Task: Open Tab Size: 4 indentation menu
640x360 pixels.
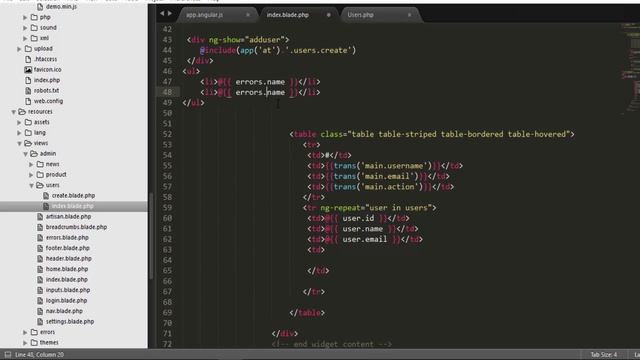Action: pos(604,355)
